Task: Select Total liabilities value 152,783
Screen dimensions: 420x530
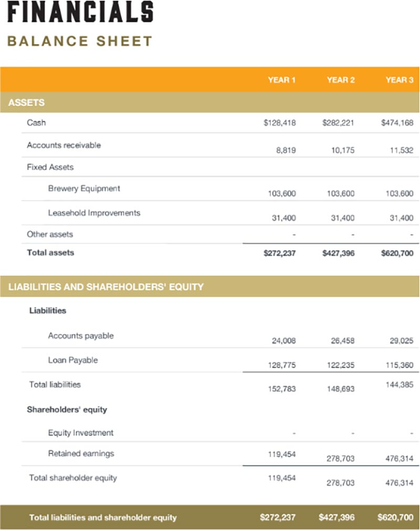Action: click(282, 389)
